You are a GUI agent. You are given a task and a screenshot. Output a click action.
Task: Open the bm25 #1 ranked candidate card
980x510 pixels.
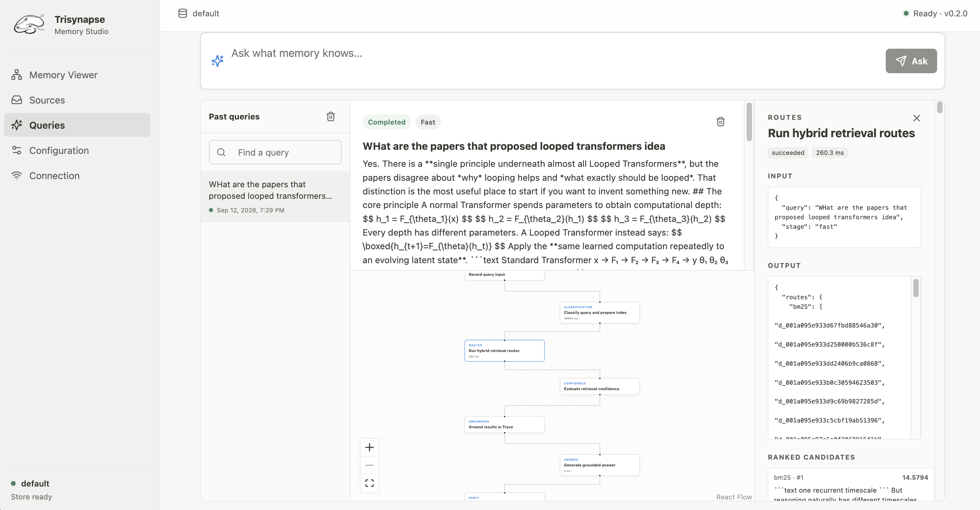tap(851, 485)
